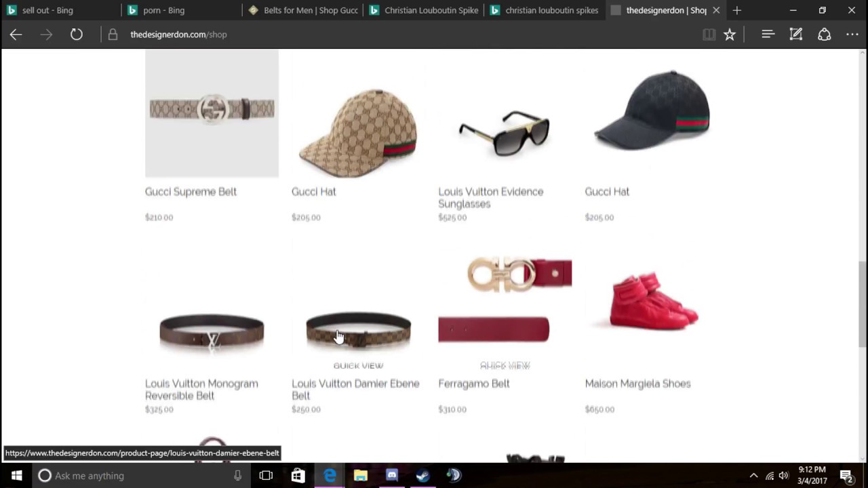Close thedesignerdon tab with X
The width and height of the screenshot is (868, 488).
point(716,10)
